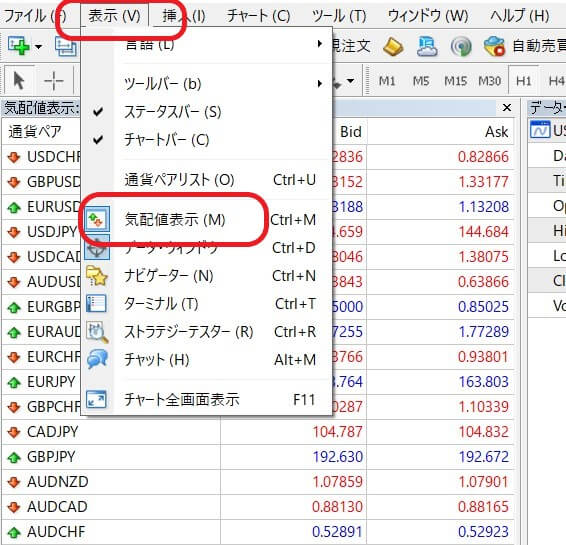Select the AUDCAD row
This screenshot has height=545, width=566.
(258, 507)
